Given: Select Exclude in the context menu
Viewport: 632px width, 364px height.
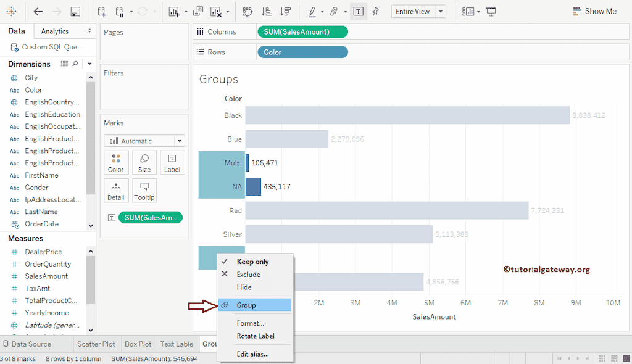Looking at the screenshot, I should coord(248,275).
